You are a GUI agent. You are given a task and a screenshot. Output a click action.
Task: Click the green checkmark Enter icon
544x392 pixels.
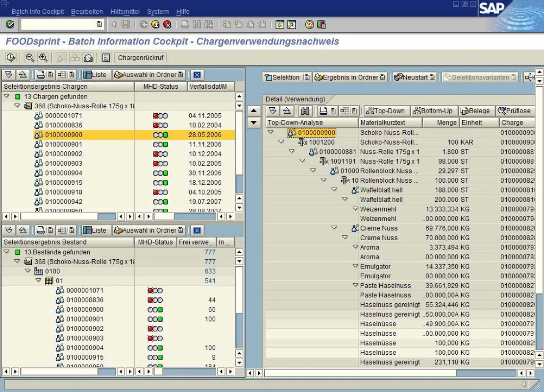[x=10, y=24]
